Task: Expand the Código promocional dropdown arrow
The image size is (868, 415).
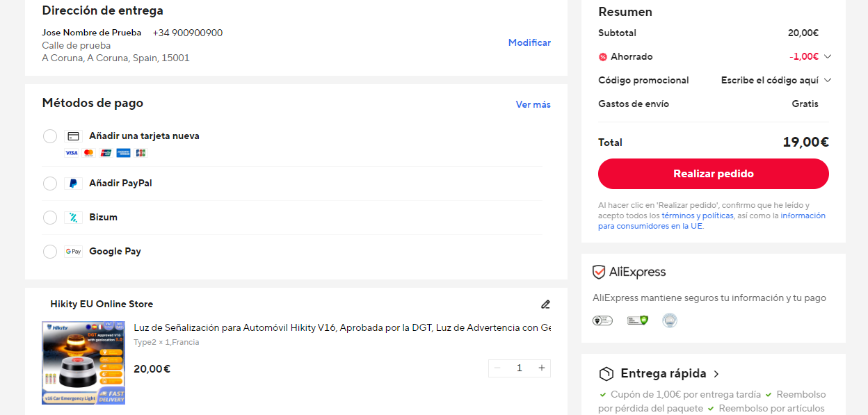Action: (x=828, y=81)
